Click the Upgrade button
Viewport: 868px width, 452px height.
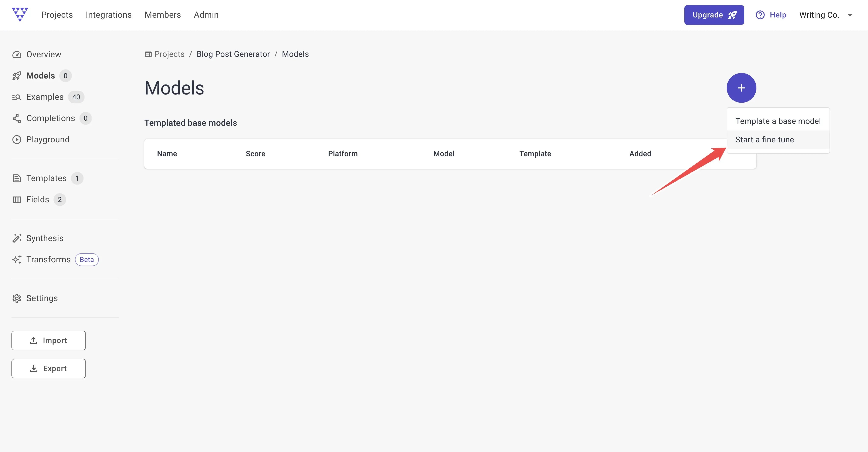coord(714,15)
